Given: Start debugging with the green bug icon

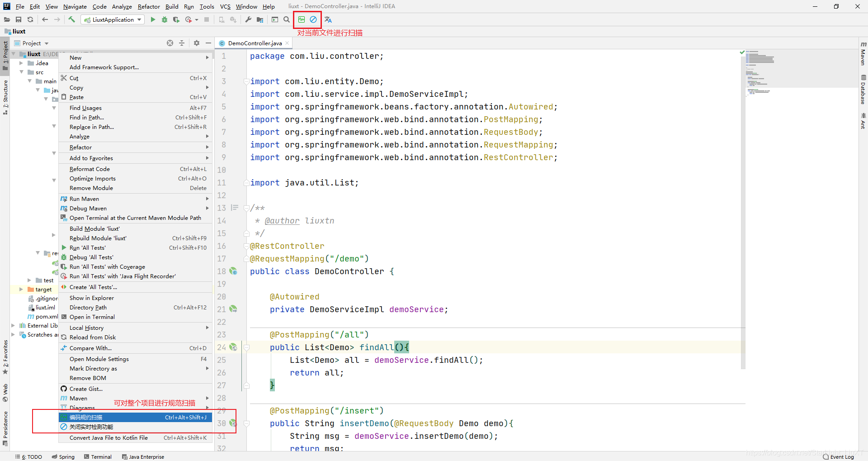Looking at the screenshot, I should (x=165, y=19).
